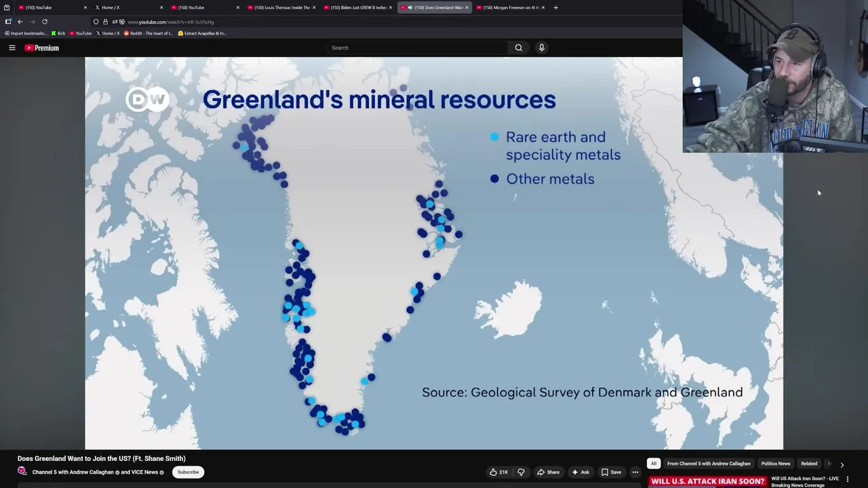Go to YouTube Premium home logo

click(42, 47)
